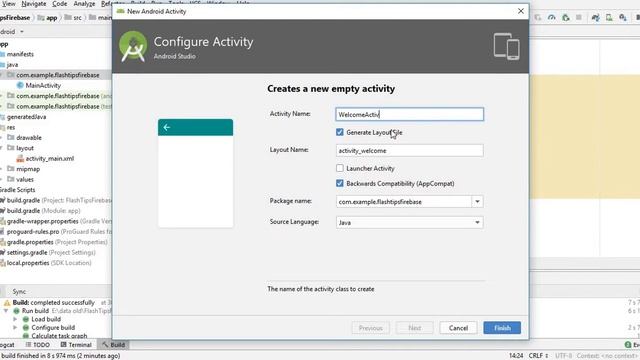The height and width of the screenshot is (360, 640).
Task: Click the green status icon beside Configure build
Action: [26, 328]
